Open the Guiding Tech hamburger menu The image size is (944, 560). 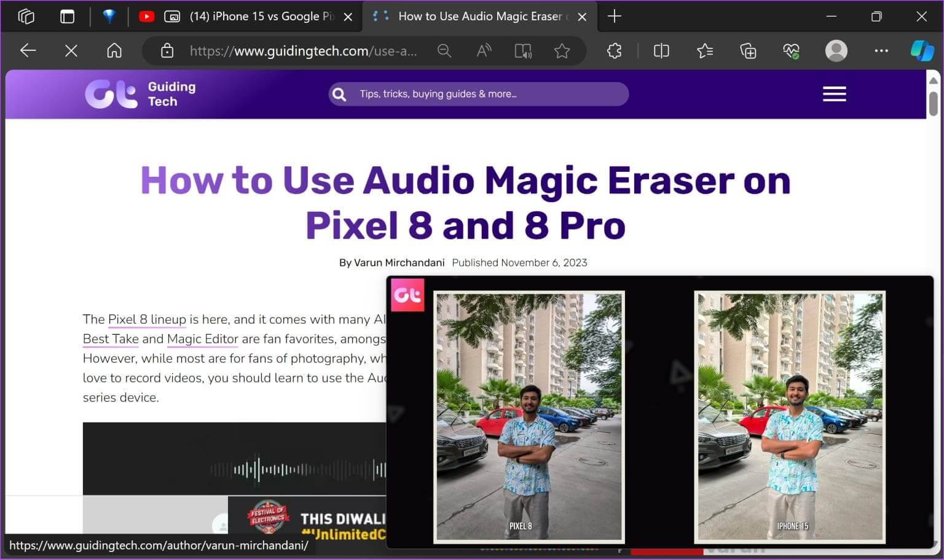pos(834,94)
